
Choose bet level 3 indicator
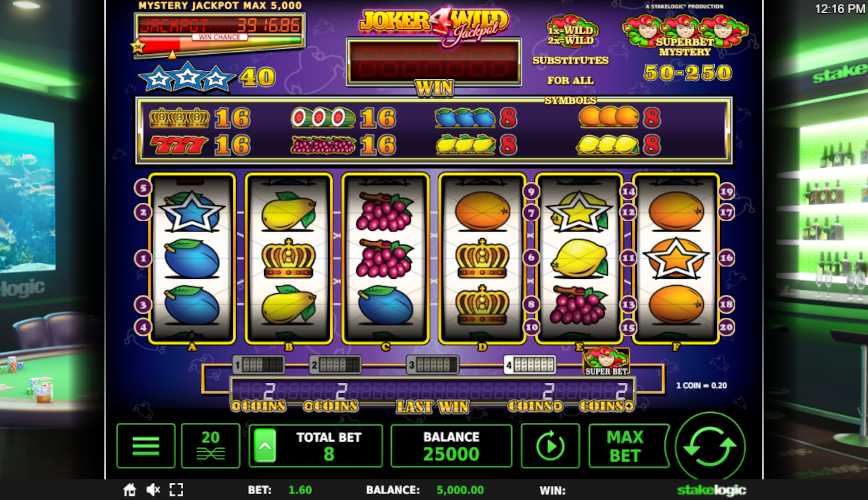point(432,365)
